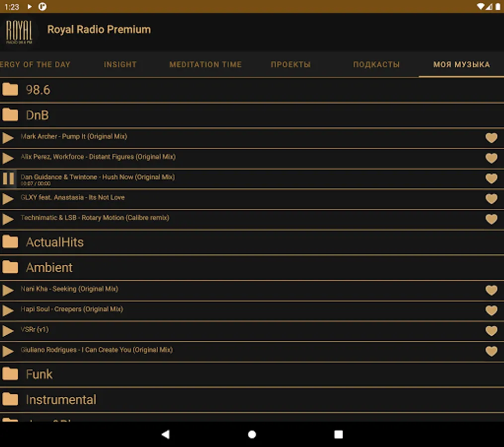Viewport: 504px width, 447px height.
Task: Toggle favorite heart for Rotary Motion
Action: point(491,219)
